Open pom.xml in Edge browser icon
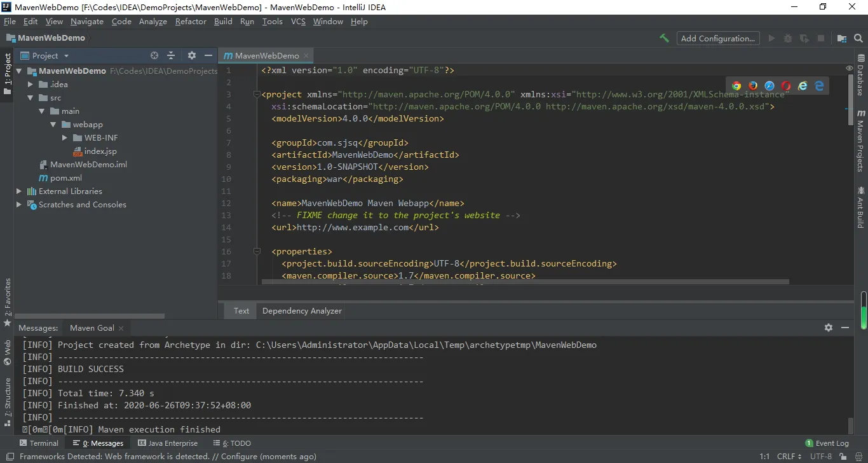 pyautogui.click(x=819, y=86)
